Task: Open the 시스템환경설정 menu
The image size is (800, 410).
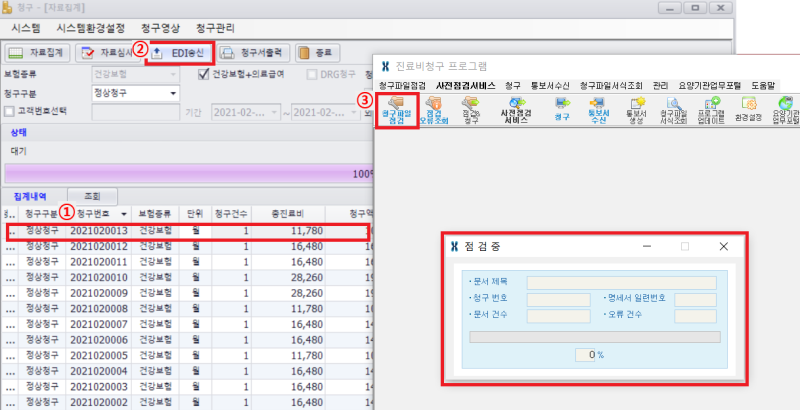Action: [x=91, y=28]
